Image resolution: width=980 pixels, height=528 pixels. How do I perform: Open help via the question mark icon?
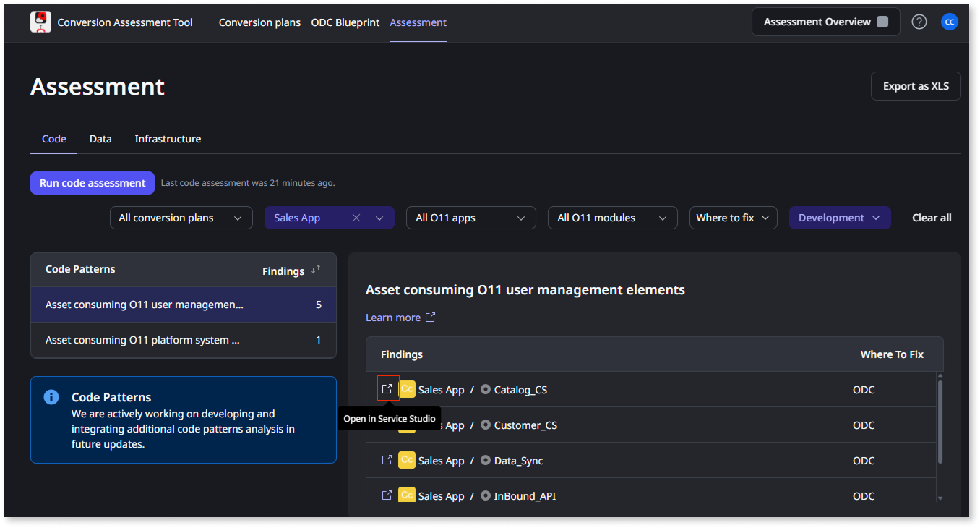[x=919, y=22]
